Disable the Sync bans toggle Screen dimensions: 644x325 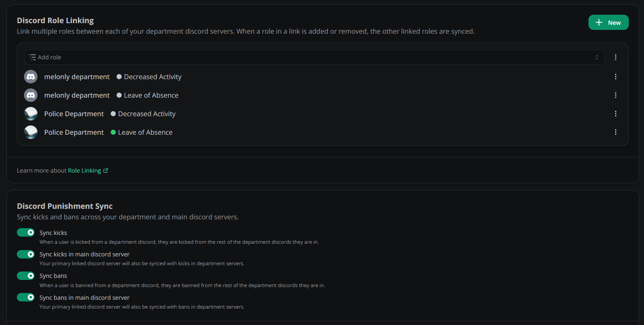(x=26, y=276)
